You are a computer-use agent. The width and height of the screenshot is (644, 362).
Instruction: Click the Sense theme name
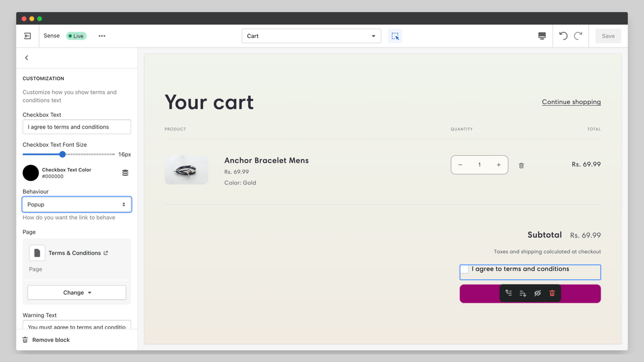click(52, 36)
